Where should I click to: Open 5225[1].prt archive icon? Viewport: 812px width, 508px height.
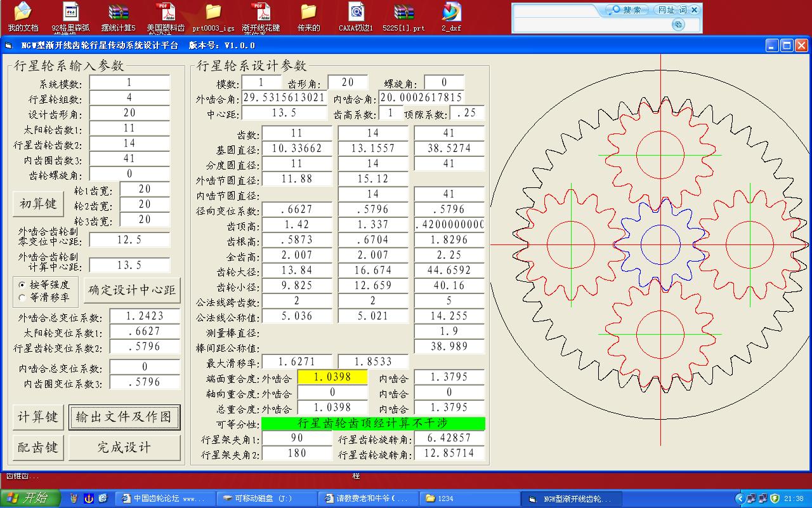(x=403, y=17)
